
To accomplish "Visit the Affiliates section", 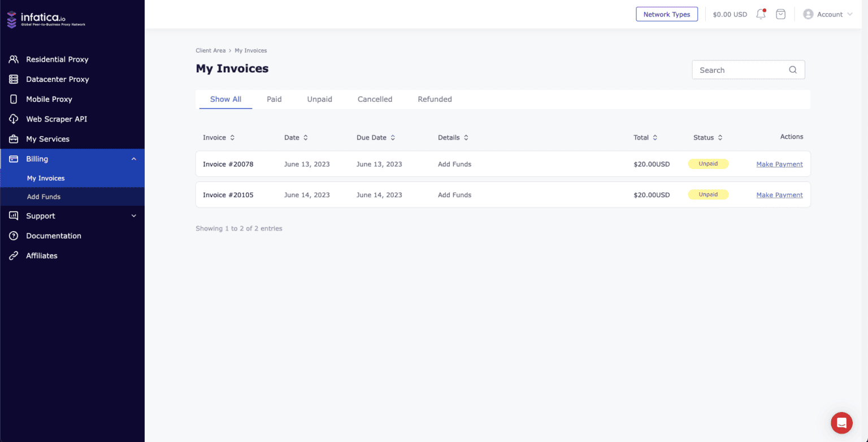I will point(42,255).
